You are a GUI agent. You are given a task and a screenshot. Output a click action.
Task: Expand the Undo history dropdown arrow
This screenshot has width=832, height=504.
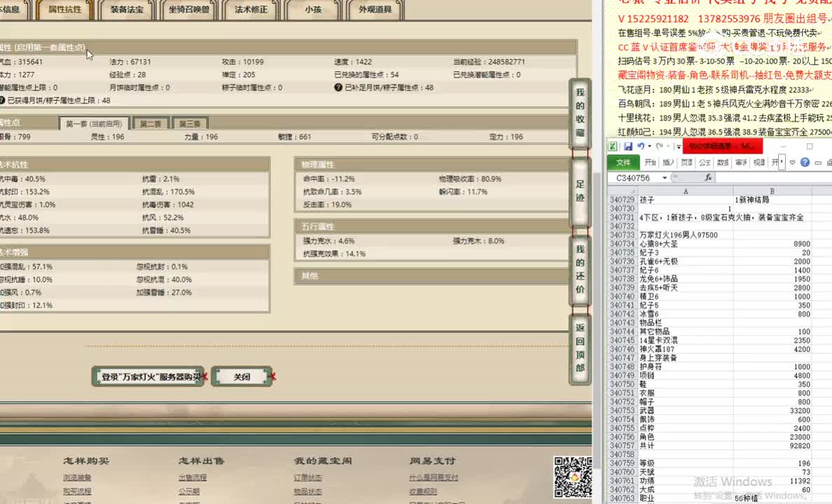(649, 146)
